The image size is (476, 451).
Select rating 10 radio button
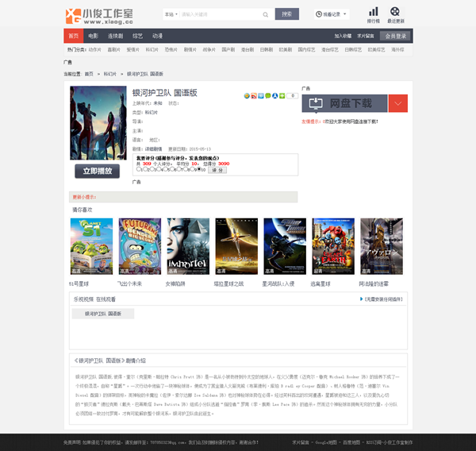[x=199, y=169]
